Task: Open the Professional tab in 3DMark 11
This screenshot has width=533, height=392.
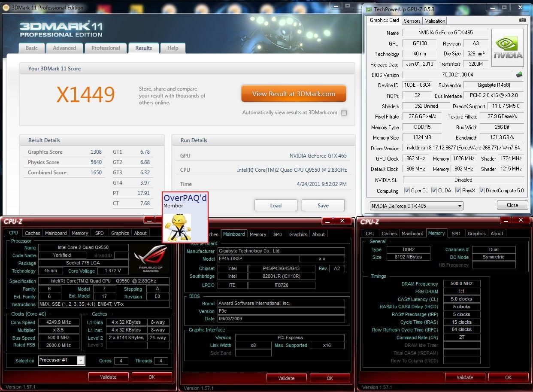Action: pos(106,48)
